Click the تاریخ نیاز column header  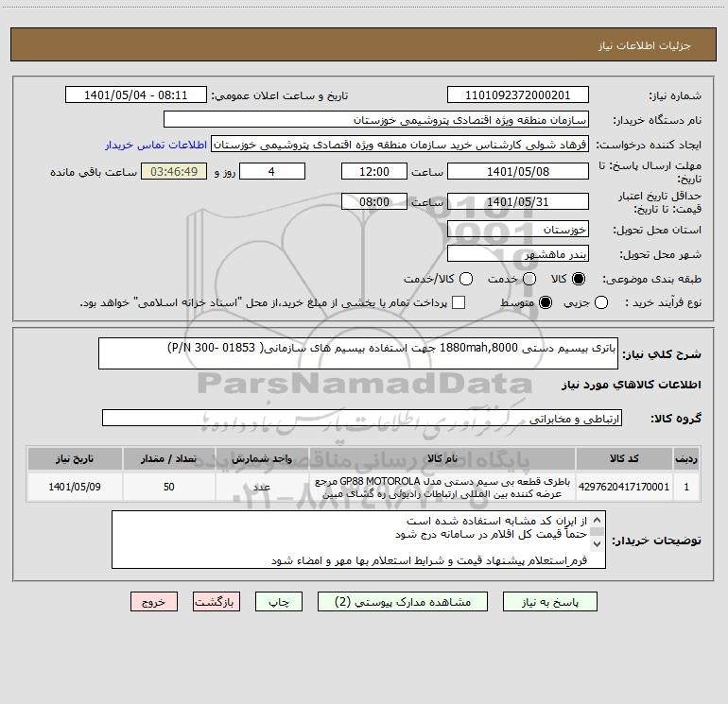pyautogui.click(x=75, y=459)
